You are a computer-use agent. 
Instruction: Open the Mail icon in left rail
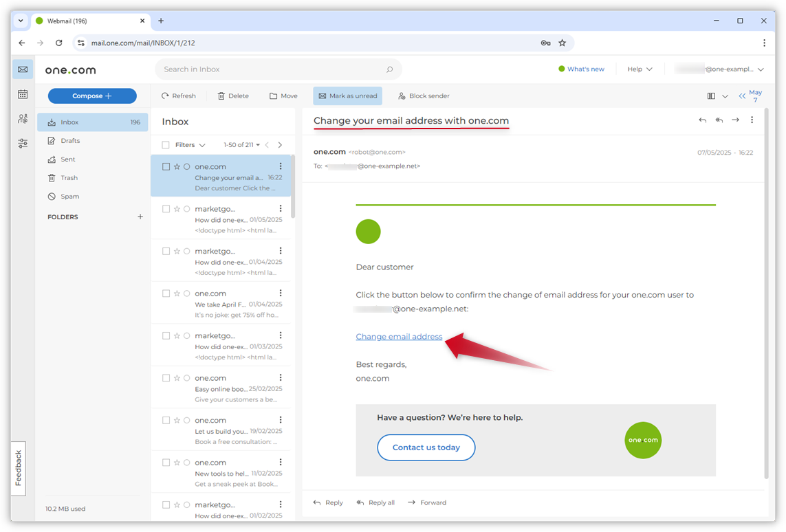(23, 69)
